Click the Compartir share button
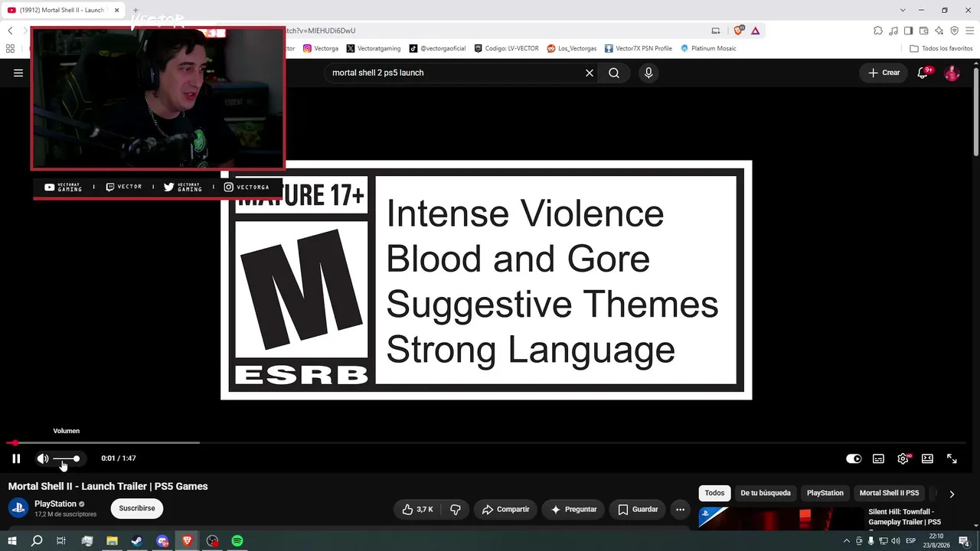The width and height of the screenshot is (980, 551). [x=505, y=509]
